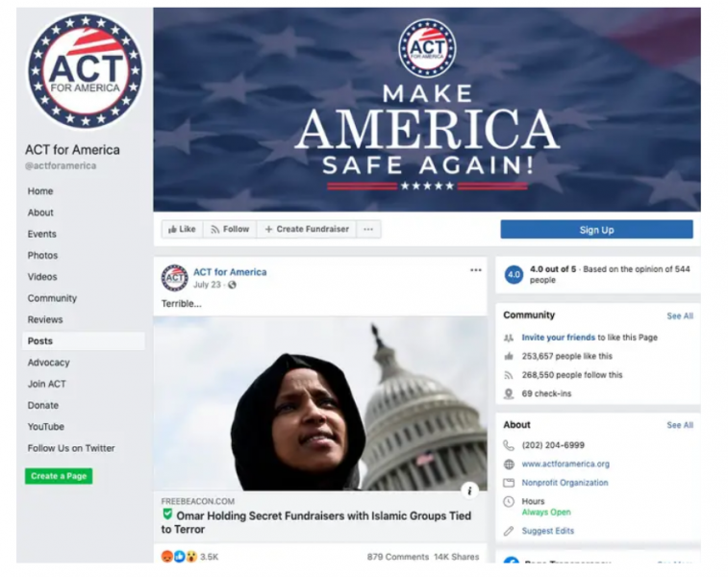Click the green verified shield icon
The width and height of the screenshot is (728, 577).
(167, 514)
